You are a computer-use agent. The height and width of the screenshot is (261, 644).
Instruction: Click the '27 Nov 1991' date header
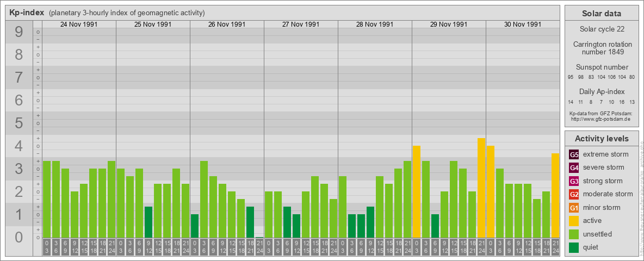click(301, 24)
